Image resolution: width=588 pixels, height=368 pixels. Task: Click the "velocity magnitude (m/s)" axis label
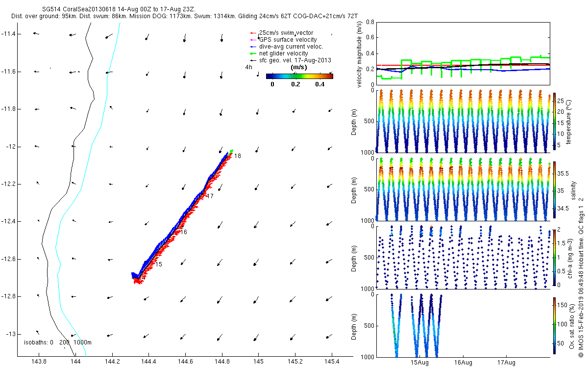point(359,53)
